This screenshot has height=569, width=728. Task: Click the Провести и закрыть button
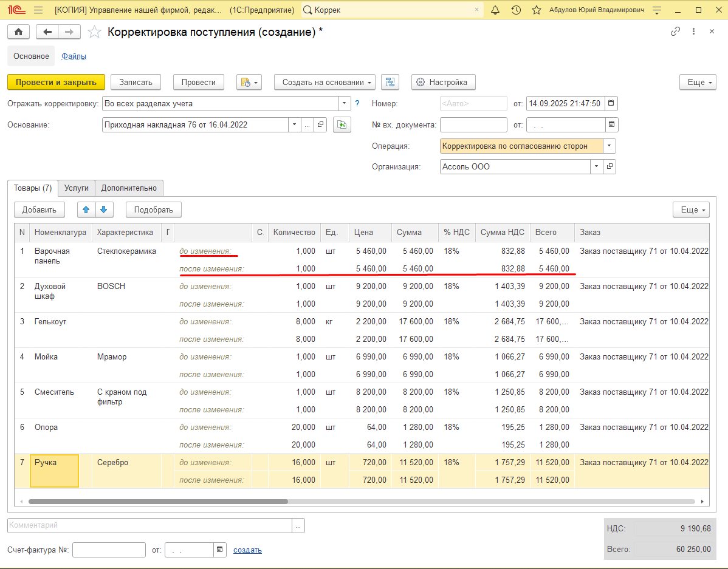[x=56, y=82]
